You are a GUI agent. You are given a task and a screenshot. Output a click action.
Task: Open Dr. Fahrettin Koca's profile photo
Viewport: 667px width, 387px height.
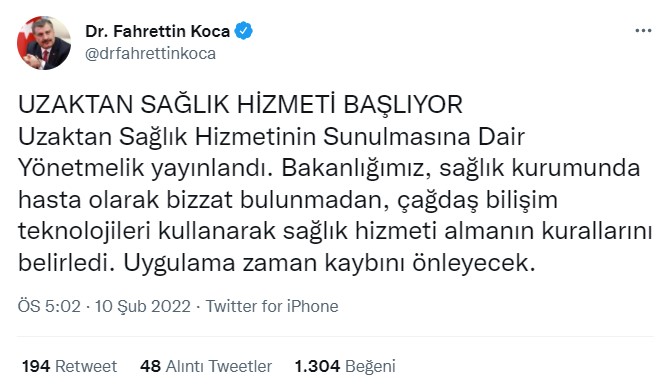click(x=44, y=43)
